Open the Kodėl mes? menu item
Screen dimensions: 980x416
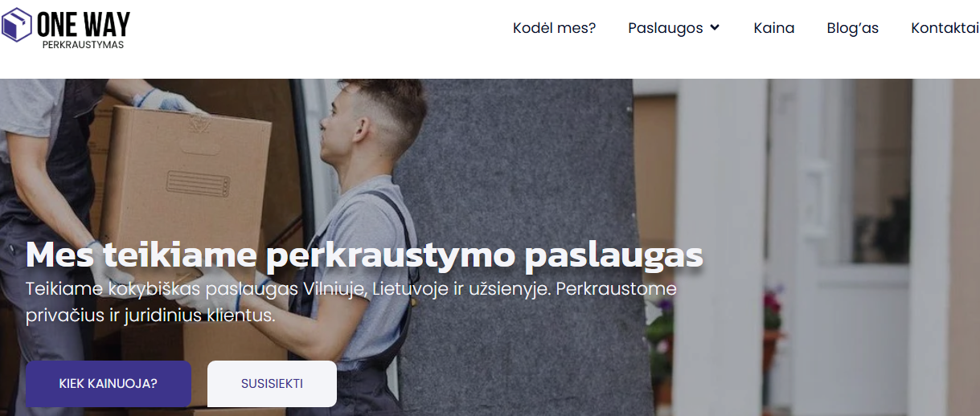[554, 28]
